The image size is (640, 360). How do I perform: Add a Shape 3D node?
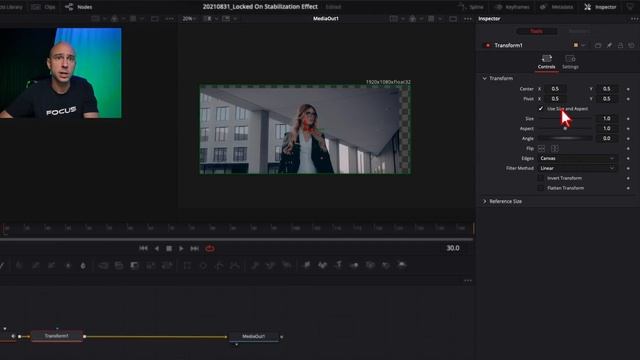(x=322, y=266)
